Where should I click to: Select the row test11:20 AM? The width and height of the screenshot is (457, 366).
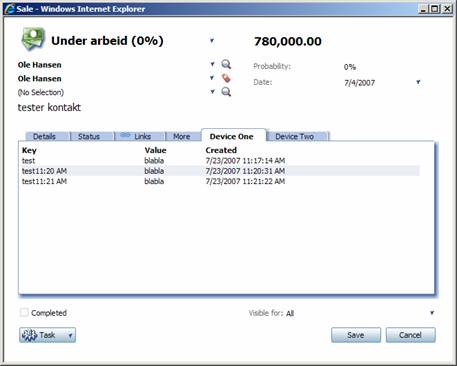pyautogui.click(x=220, y=171)
